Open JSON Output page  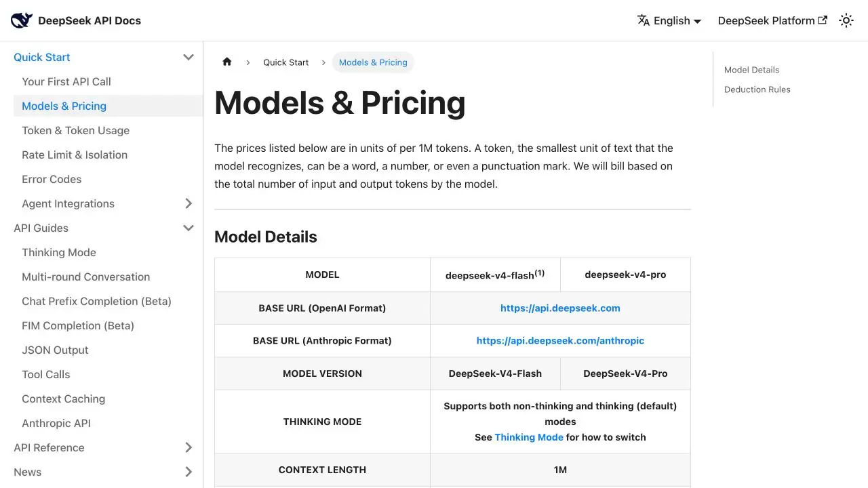point(55,350)
